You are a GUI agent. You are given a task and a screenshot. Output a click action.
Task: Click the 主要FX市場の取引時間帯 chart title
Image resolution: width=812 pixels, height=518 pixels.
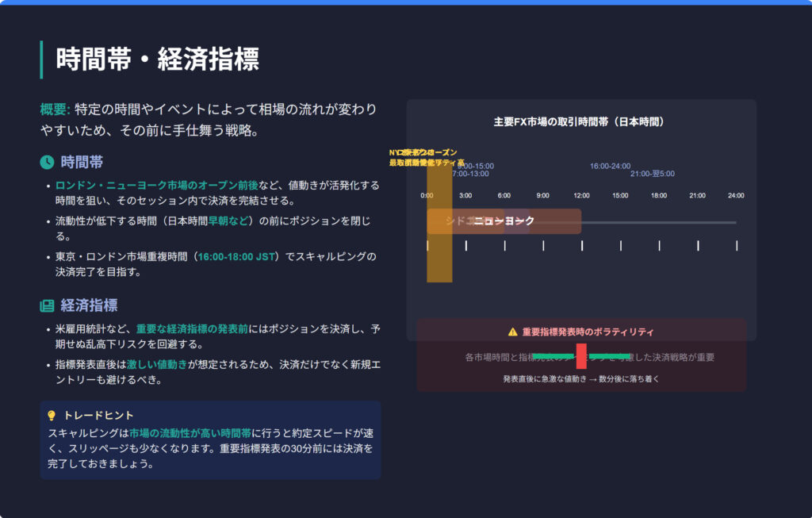(578, 122)
